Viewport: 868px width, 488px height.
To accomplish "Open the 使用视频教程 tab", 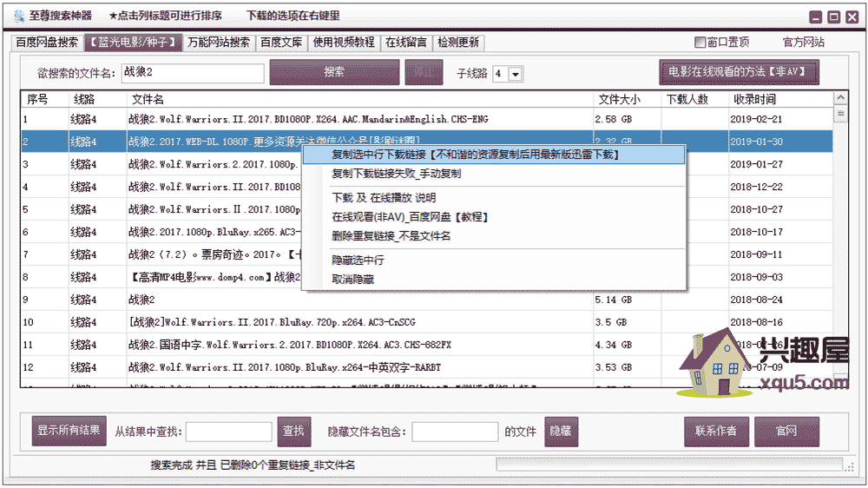I will [x=344, y=42].
